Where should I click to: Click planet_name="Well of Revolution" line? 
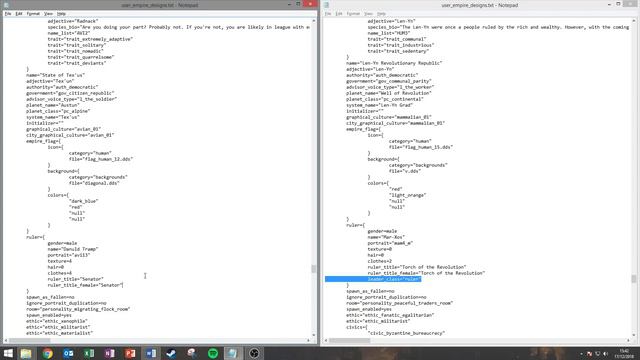click(x=389, y=93)
